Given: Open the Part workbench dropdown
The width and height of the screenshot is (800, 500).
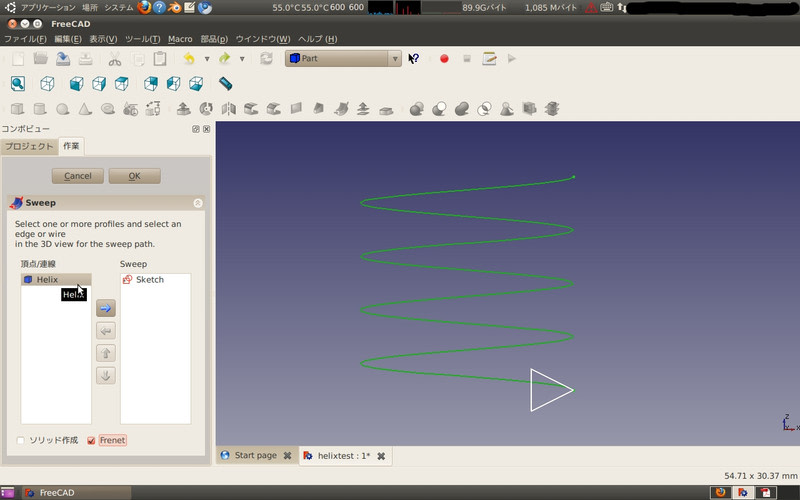Looking at the screenshot, I should [343, 59].
